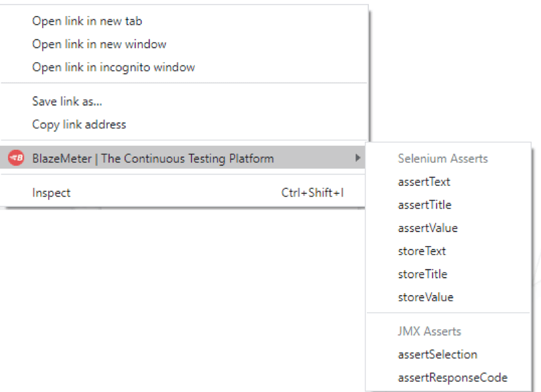Image resolution: width=541 pixels, height=392 pixels.
Task: Choose the assertTitle command
Action: pyautogui.click(x=424, y=205)
